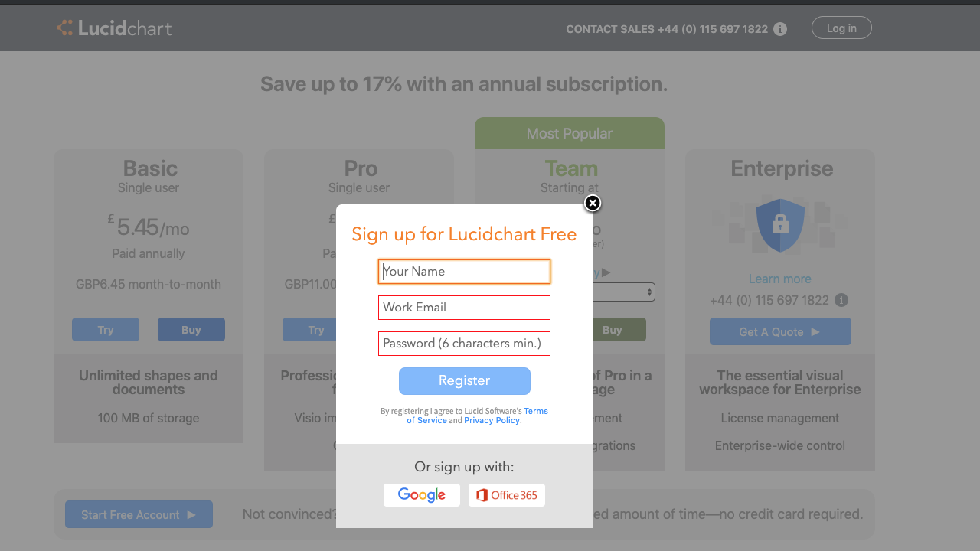This screenshot has height=551, width=980.
Task: Click info icon in Enterprise card
Action: click(x=841, y=300)
